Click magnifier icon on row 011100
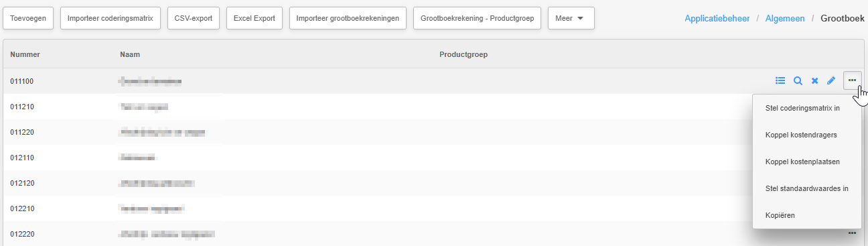This screenshot has height=246, width=868. (798, 80)
